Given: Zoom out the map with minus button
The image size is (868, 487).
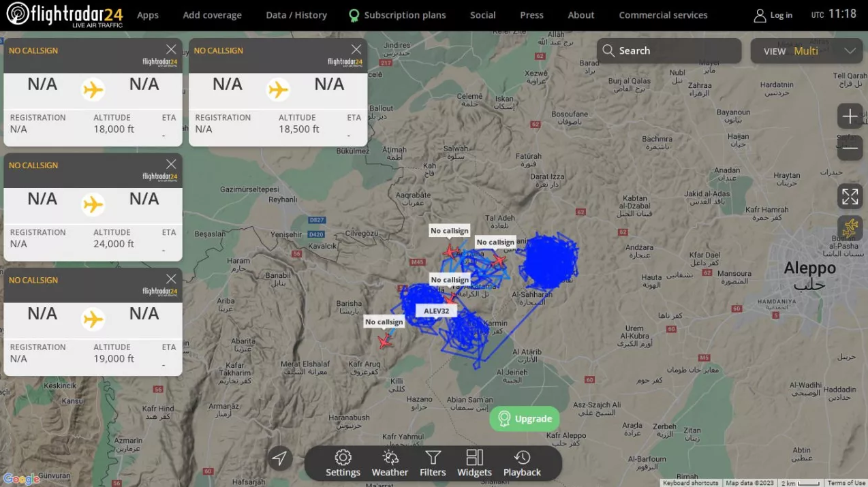Looking at the screenshot, I should tap(850, 148).
